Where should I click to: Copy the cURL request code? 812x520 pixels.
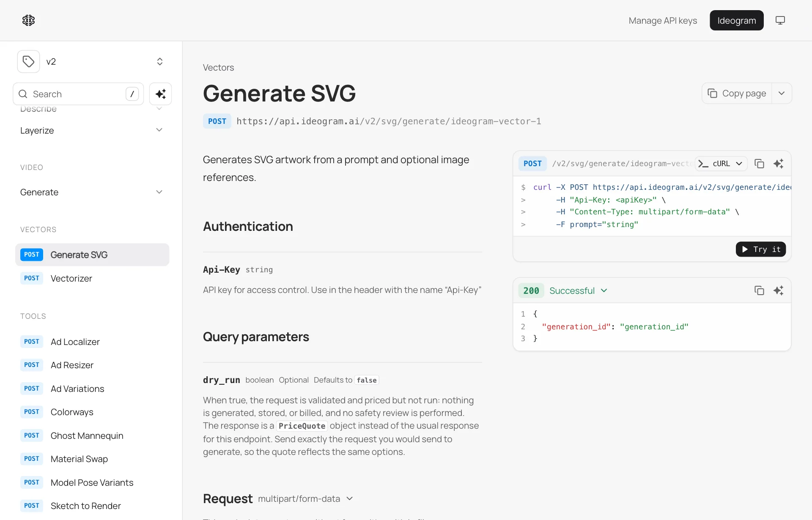pos(759,164)
